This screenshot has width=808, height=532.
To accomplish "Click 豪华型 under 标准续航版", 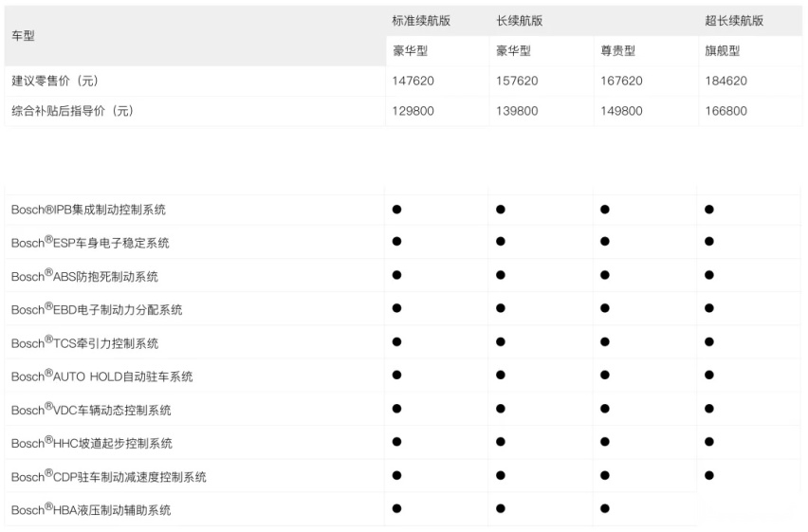I will click(x=411, y=50).
